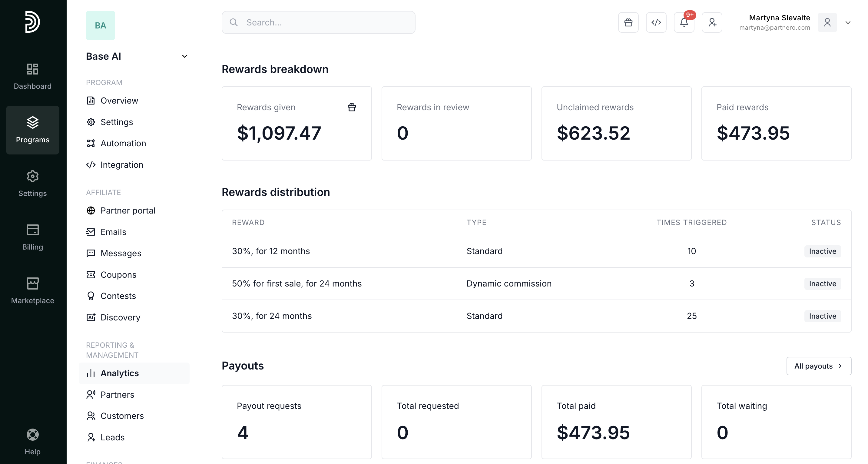Open notifications bell with 9+ badge
Image resolution: width=868 pixels, height=464 pixels.
point(684,23)
